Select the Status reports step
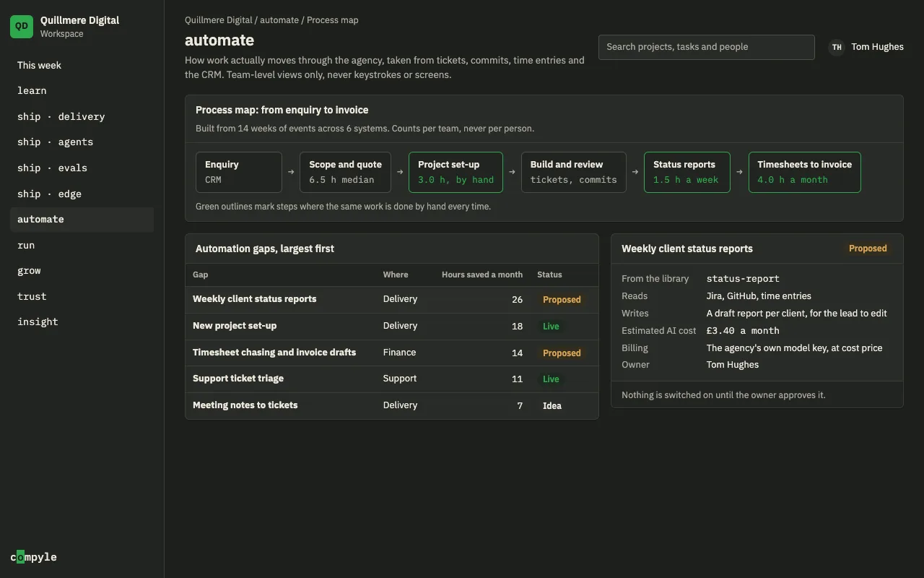The height and width of the screenshot is (578, 924). pyautogui.click(x=687, y=172)
